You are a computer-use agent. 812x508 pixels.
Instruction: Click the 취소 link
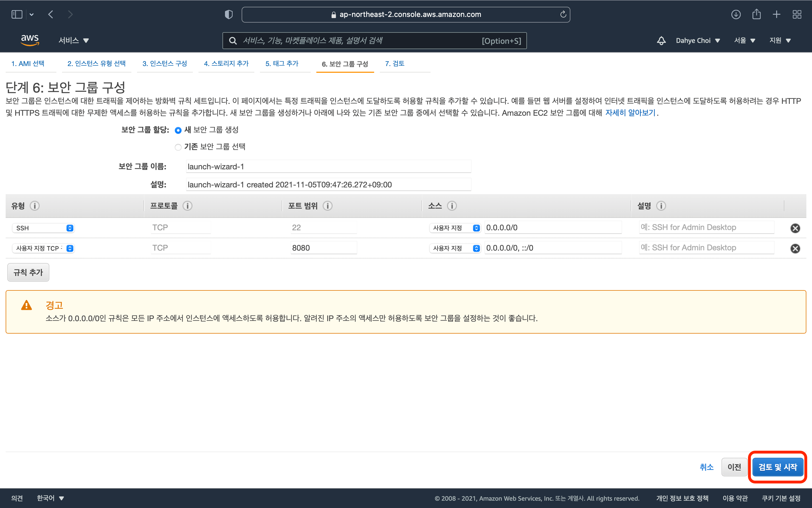[x=706, y=467]
